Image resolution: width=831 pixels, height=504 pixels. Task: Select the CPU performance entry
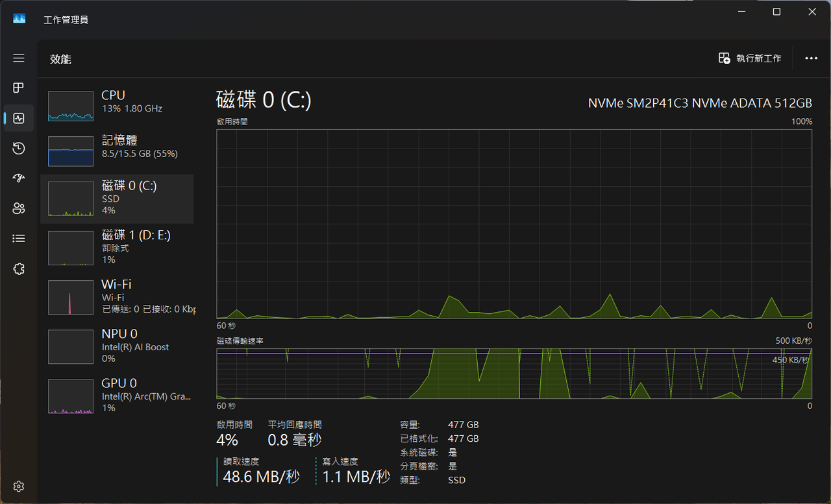pyautogui.click(x=117, y=106)
